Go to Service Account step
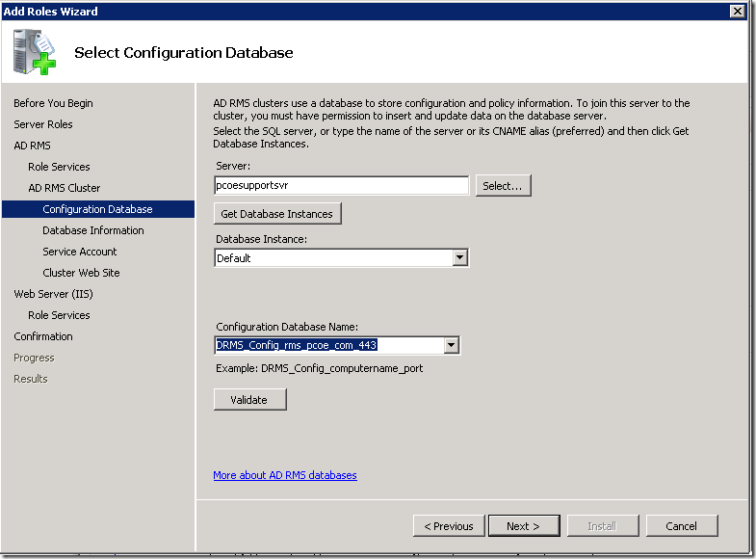 pos(80,252)
